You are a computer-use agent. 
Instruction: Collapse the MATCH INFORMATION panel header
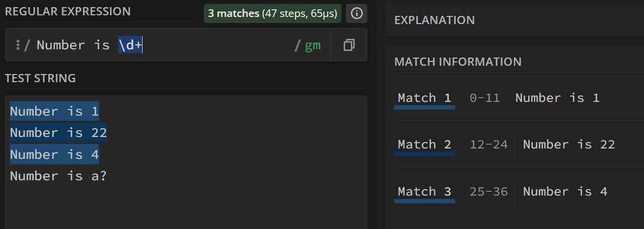click(x=457, y=62)
